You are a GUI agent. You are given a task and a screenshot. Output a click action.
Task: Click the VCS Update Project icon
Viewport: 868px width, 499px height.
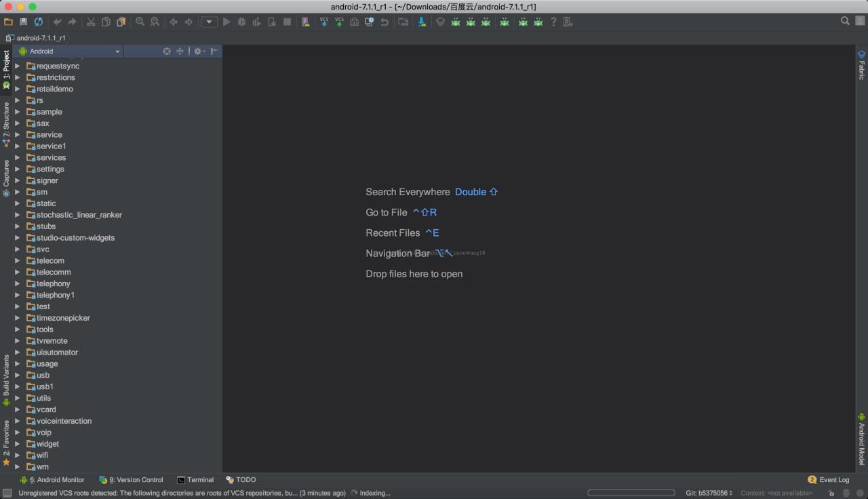pyautogui.click(x=324, y=22)
